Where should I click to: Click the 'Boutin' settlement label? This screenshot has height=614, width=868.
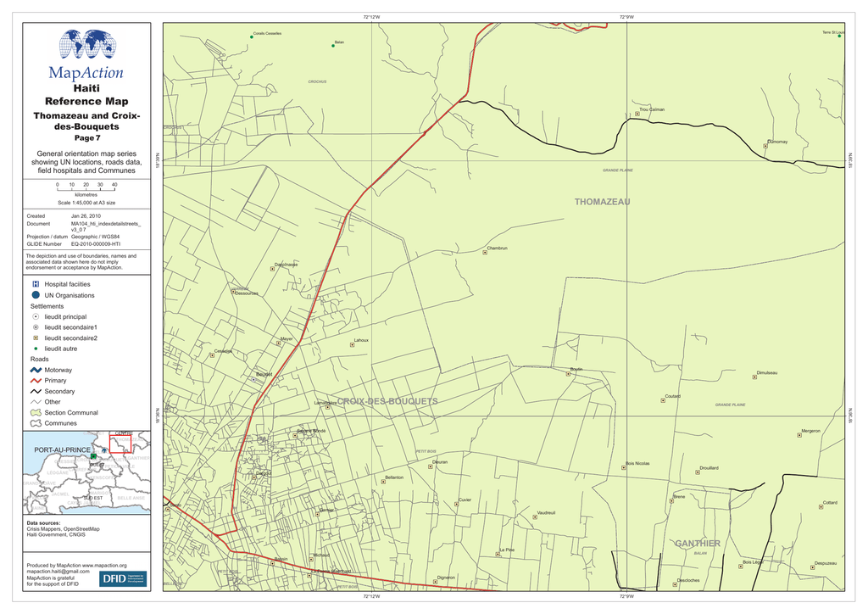pyautogui.click(x=576, y=369)
